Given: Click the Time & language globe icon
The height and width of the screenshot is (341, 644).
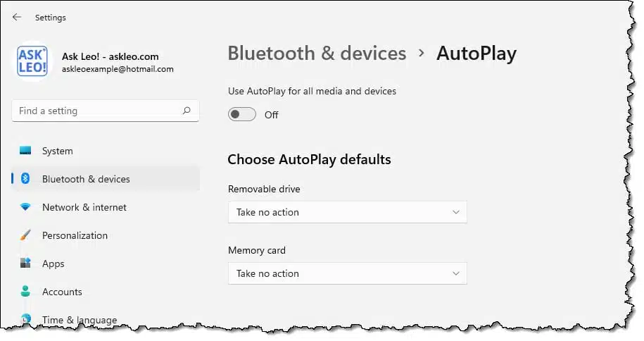Looking at the screenshot, I should 25,318.
